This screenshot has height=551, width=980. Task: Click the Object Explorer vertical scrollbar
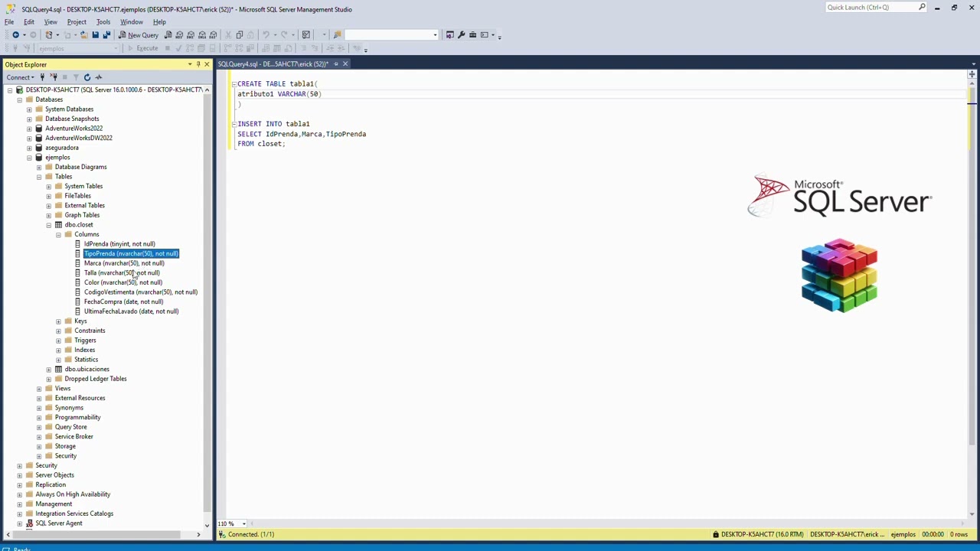[x=207, y=306]
